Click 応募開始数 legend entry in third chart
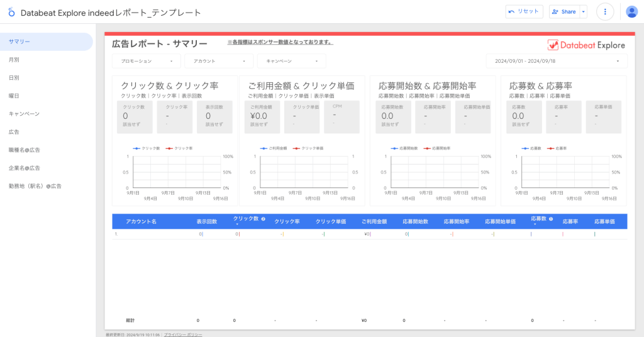Image resolution: width=644 pixels, height=337 pixels. pyautogui.click(x=404, y=148)
